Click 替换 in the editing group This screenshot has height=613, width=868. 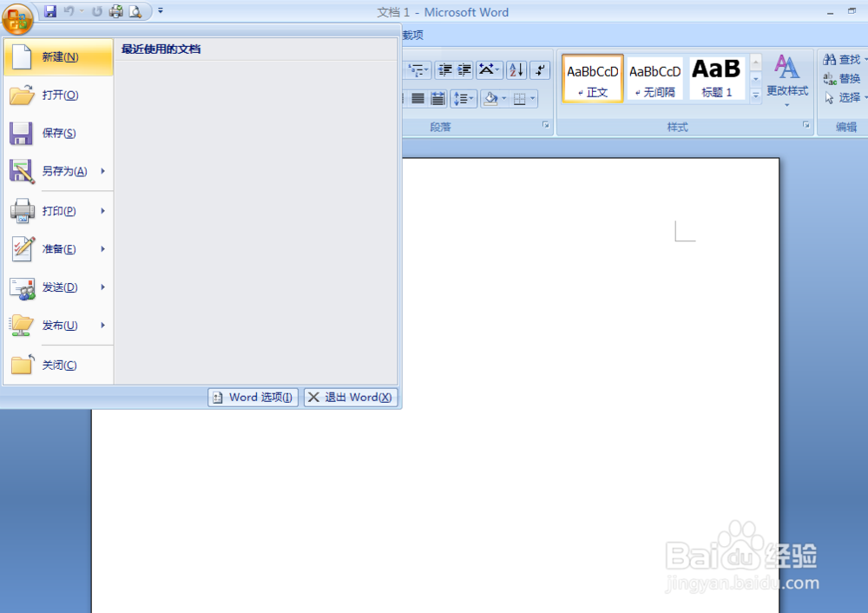pyautogui.click(x=843, y=79)
